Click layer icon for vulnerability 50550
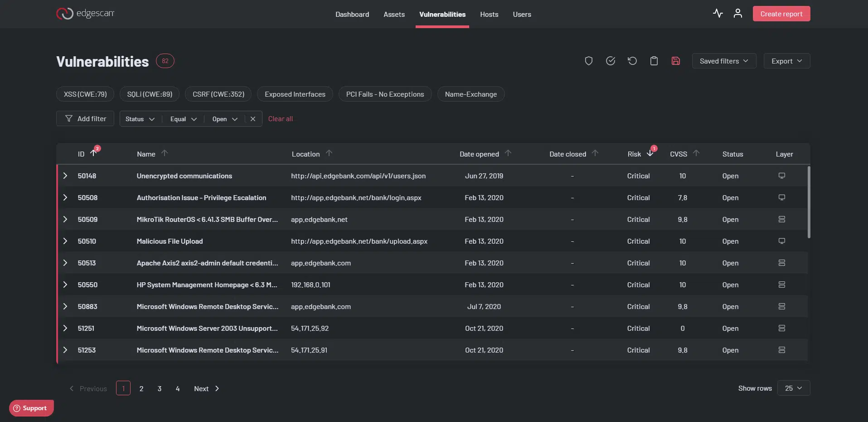 (x=782, y=285)
